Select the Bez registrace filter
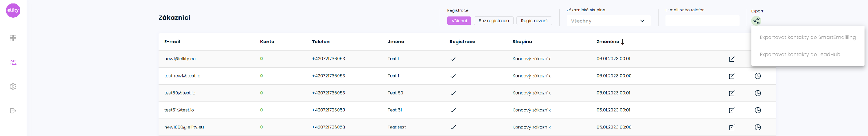 (x=493, y=21)
